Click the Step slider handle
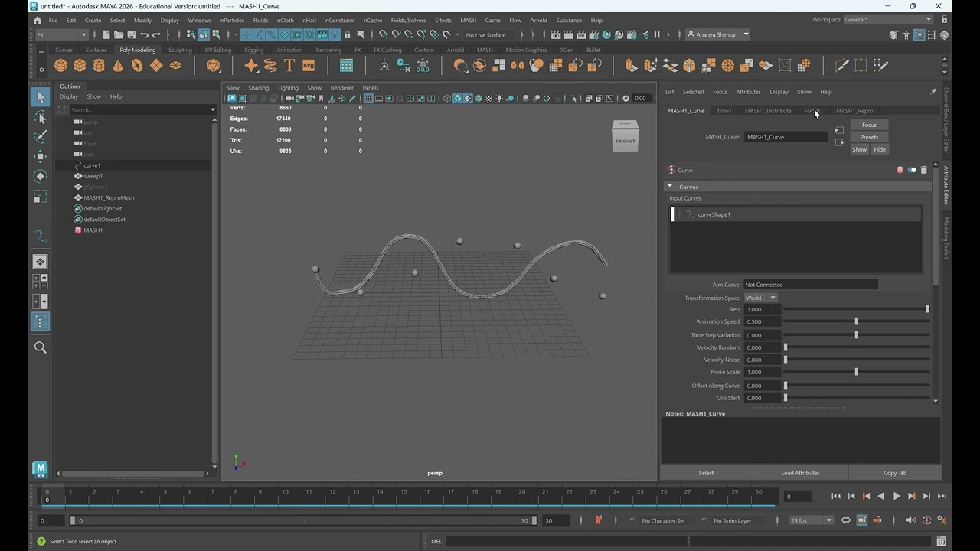This screenshot has height=551, width=980. click(x=927, y=309)
